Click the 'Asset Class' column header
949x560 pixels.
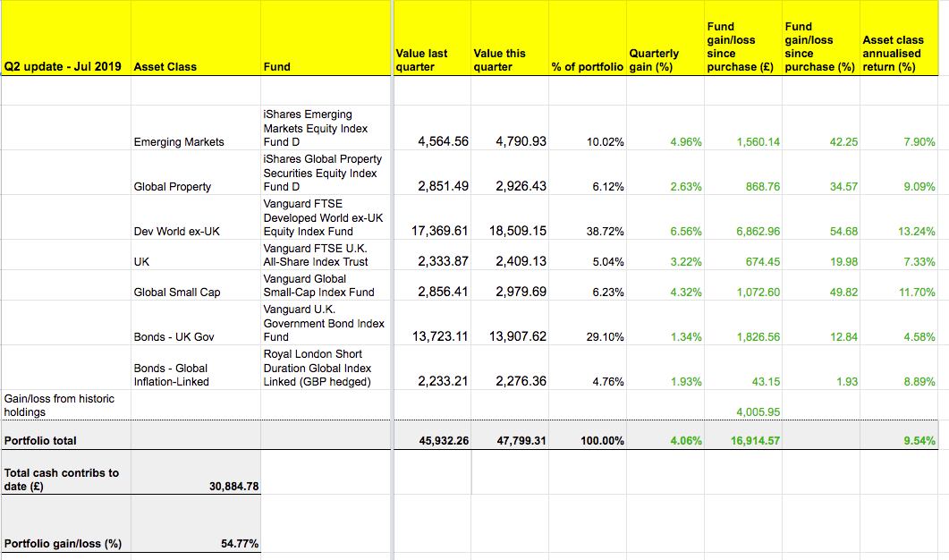click(x=165, y=66)
